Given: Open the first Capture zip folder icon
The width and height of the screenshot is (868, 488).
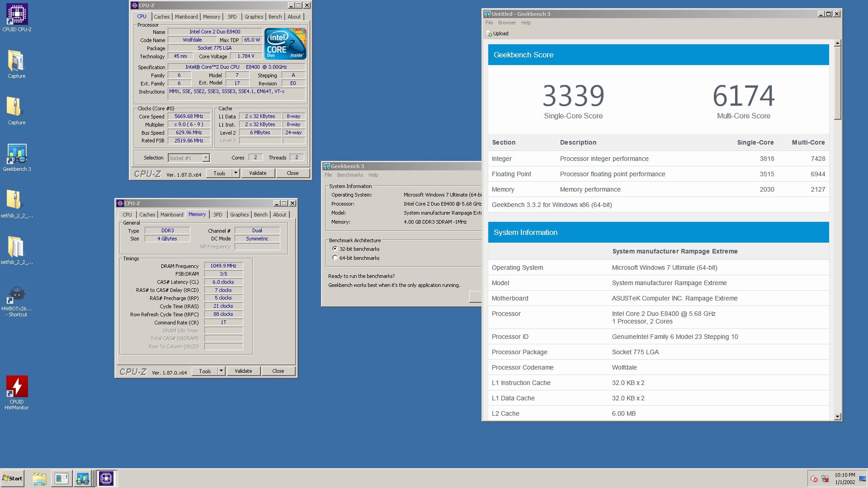Looking at the screenshot, I should point(16,61).
